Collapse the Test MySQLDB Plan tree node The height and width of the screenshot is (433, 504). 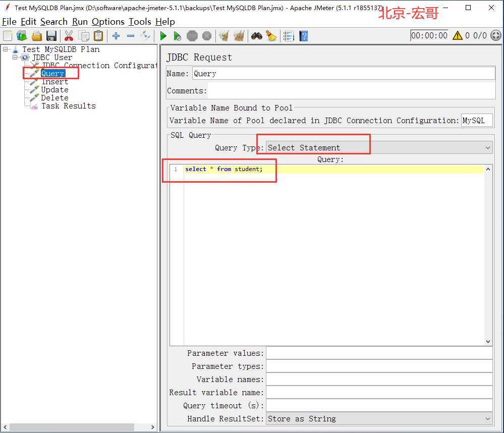6,49
